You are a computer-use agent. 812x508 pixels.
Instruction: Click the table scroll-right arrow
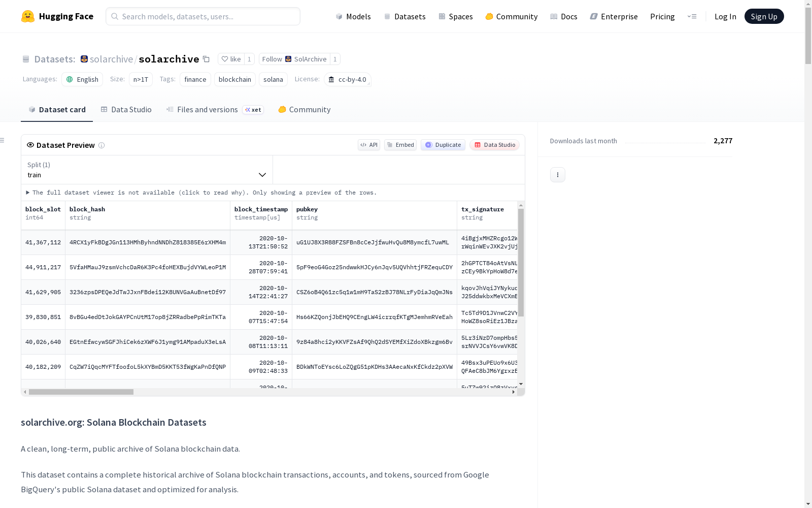tap(514, 392)
